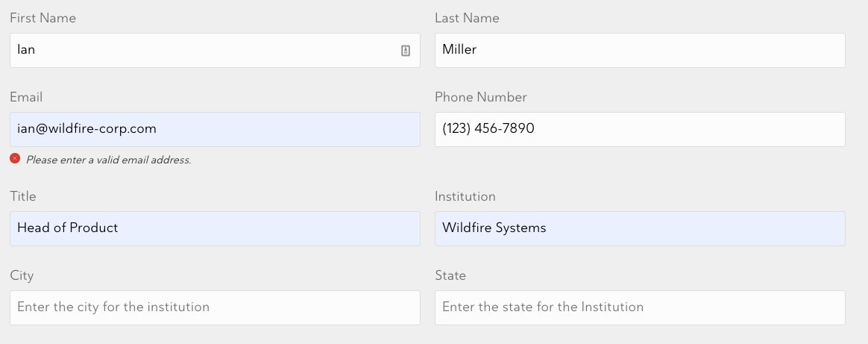The width and height of the screenshot is (868, 344).
Task: Click the Title label text
Action: pyautogui.click(x=22, y=197)
